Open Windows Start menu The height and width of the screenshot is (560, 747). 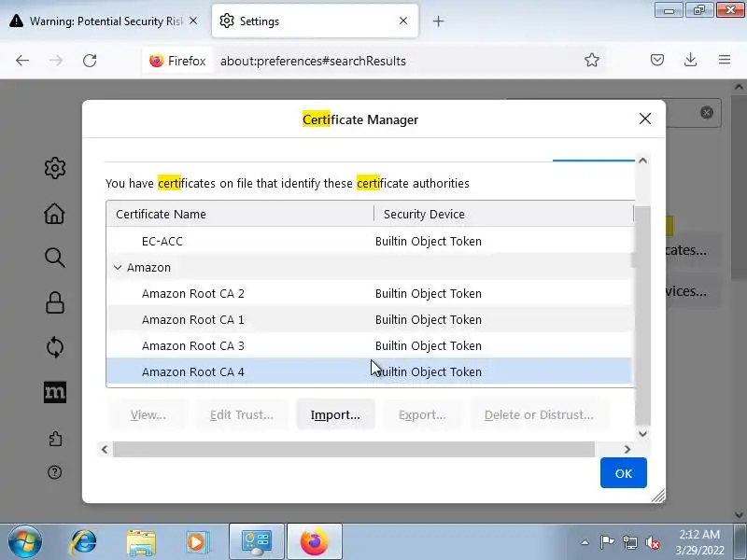pos(25,542)
